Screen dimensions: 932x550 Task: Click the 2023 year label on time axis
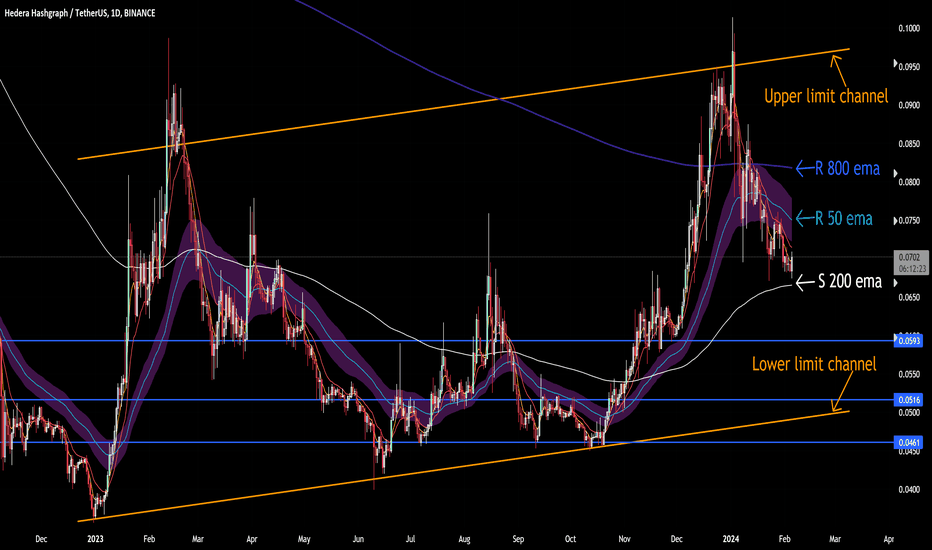(95, 539)
